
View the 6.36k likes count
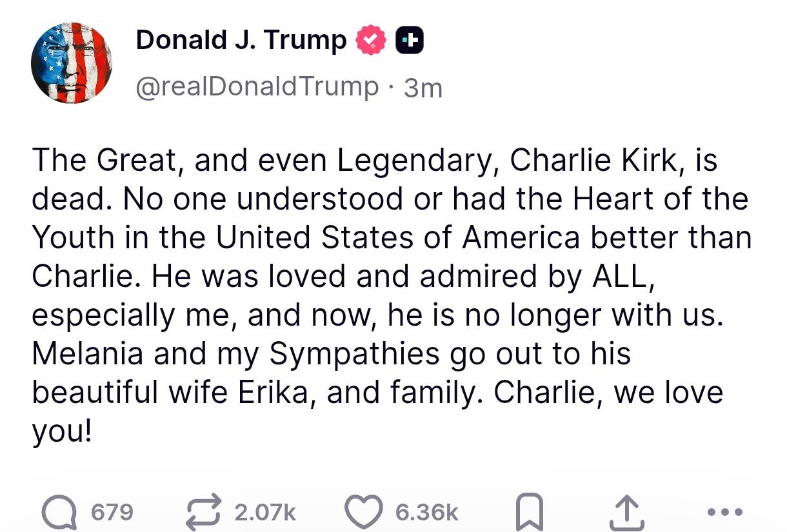[x=426, y=513]
